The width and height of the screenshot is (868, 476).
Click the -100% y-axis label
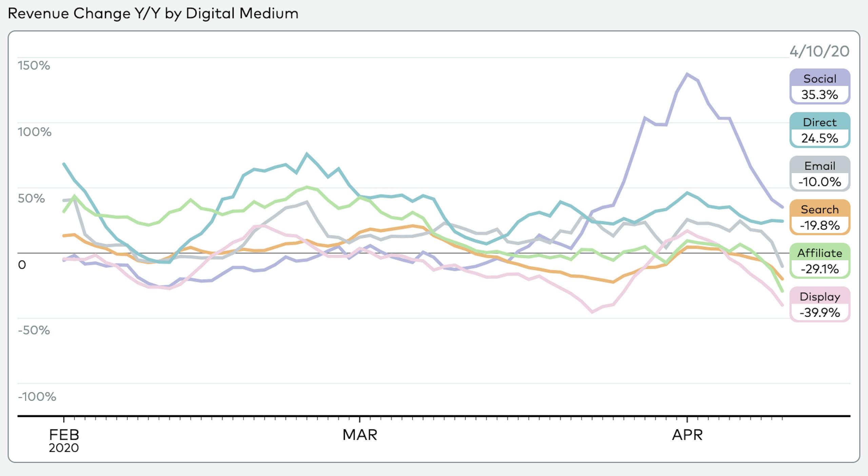37,396
